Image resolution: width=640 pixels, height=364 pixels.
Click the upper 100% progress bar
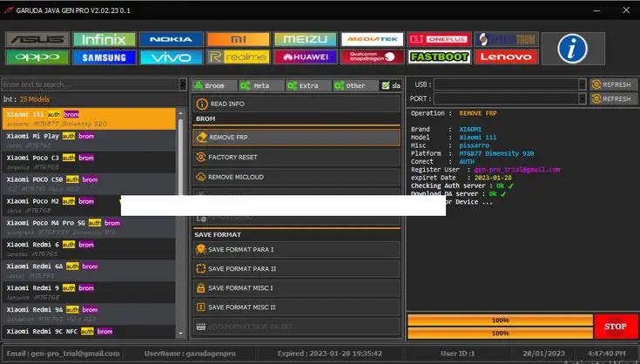pyautogui.click(x=500, y=320)
